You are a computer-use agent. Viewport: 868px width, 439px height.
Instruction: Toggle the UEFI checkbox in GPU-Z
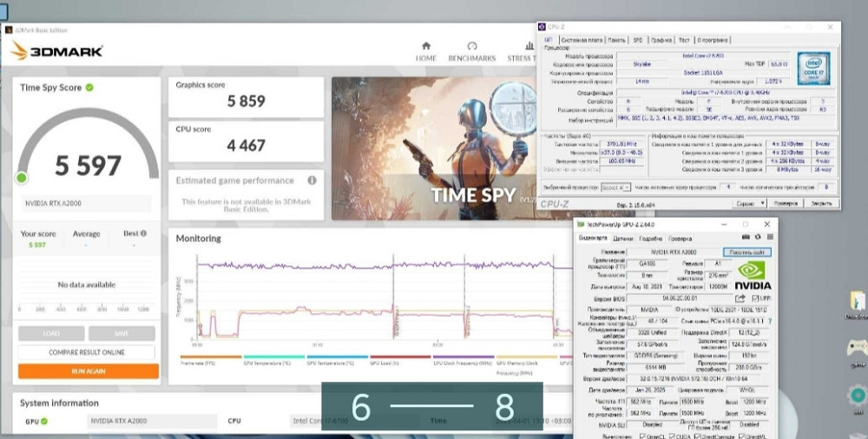753,298
